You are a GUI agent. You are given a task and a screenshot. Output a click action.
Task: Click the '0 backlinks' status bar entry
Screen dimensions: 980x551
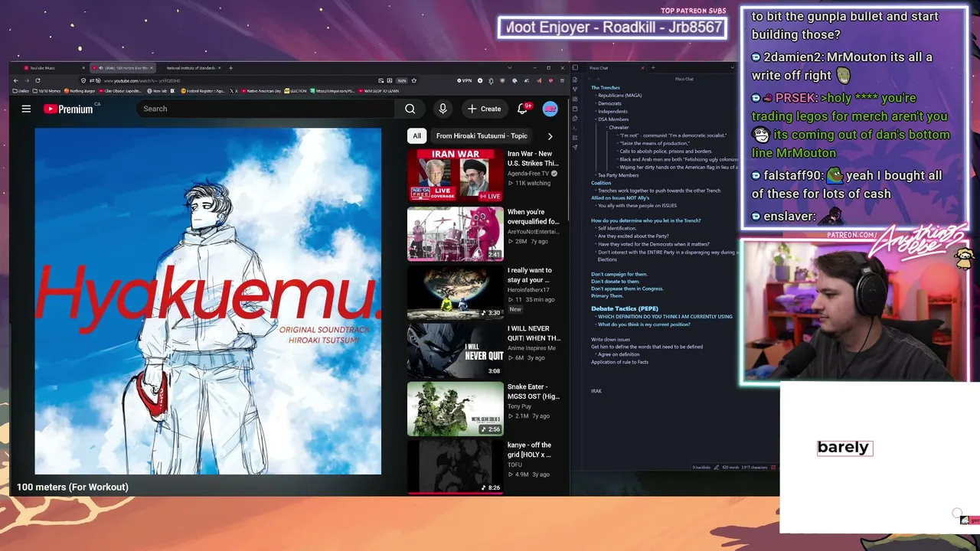(701, 467)
